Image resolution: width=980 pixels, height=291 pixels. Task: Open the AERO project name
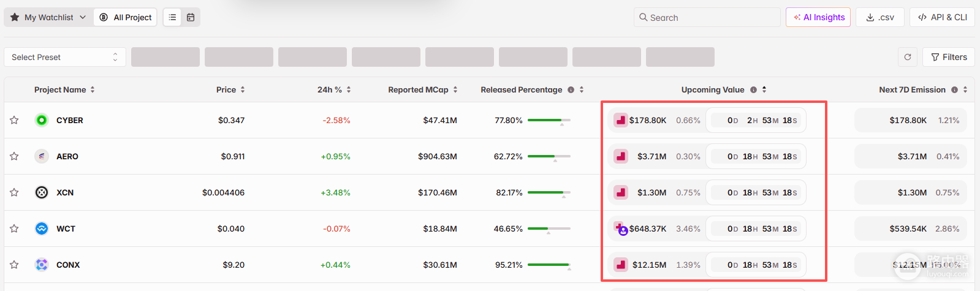point(67,156)
